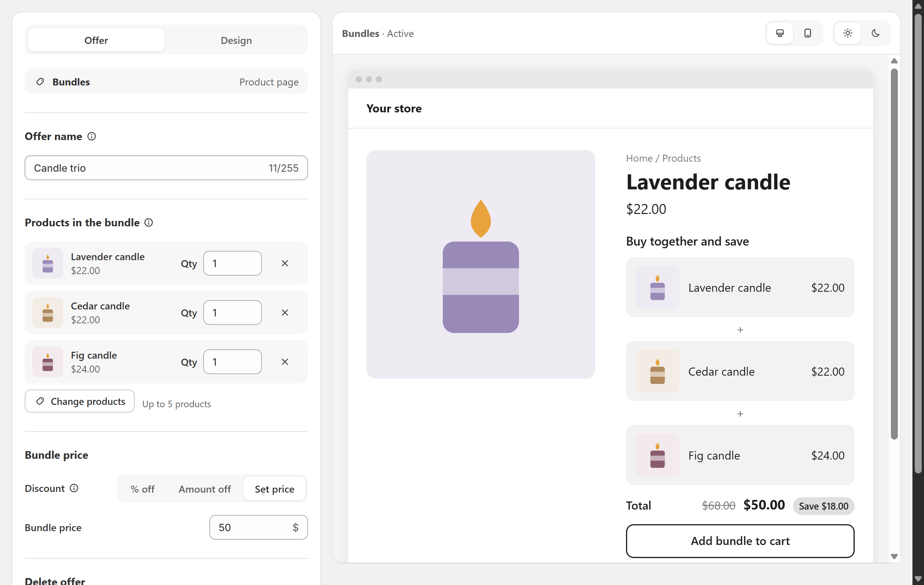This screenshot has width=924, height=585.
Task: Click Lavender candle thumbnail in product list
Action: pos(48,263)
